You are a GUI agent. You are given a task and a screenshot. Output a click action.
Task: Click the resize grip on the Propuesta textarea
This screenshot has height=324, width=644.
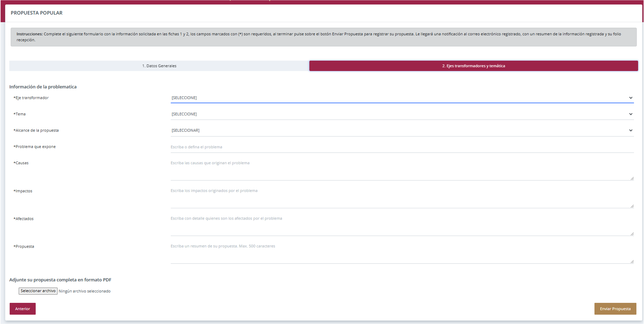632,261
